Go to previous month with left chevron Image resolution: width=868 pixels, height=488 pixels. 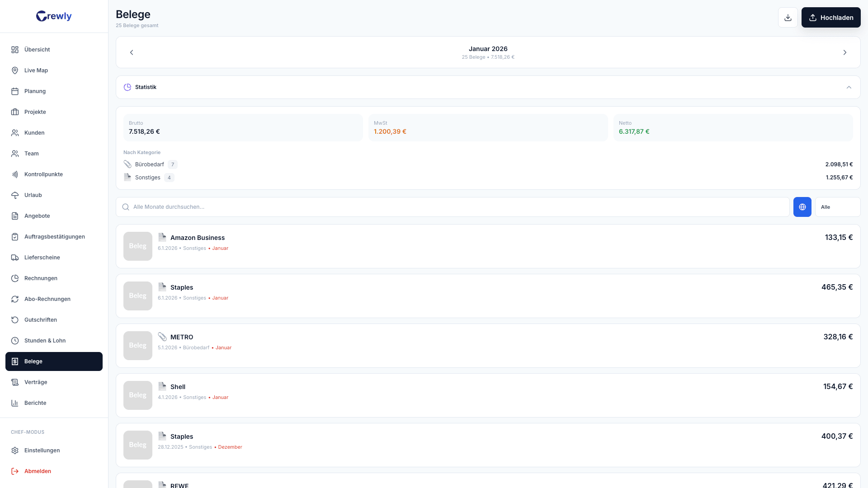[132, 52]
